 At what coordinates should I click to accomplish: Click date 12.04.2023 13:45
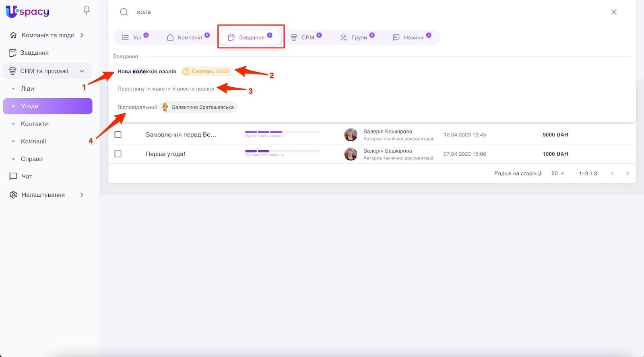pos(465,135)
